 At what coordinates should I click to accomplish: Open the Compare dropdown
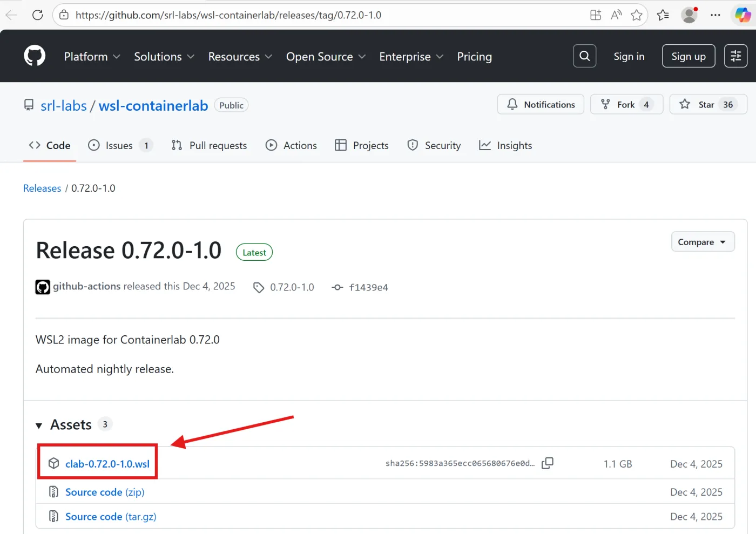click(x=702, y=241)
